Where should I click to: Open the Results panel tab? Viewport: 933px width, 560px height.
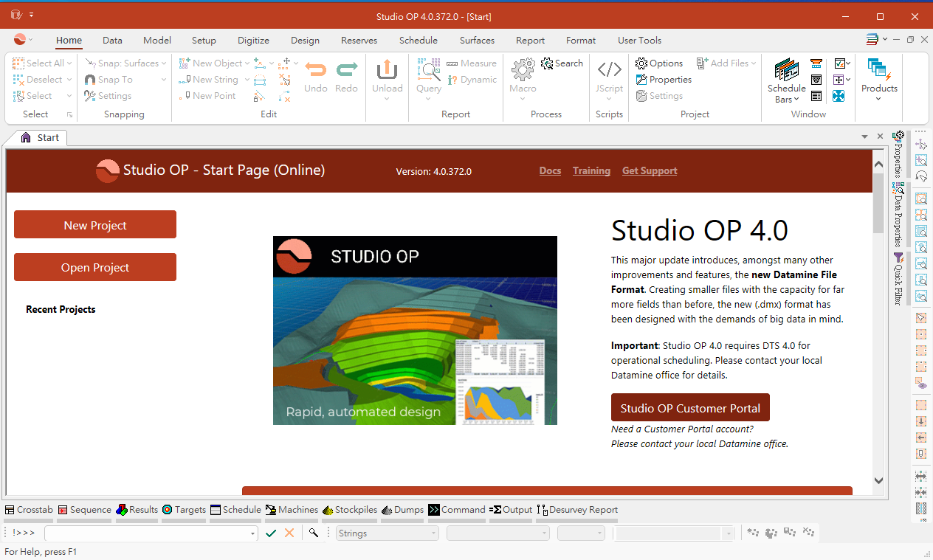coord(137,510)
